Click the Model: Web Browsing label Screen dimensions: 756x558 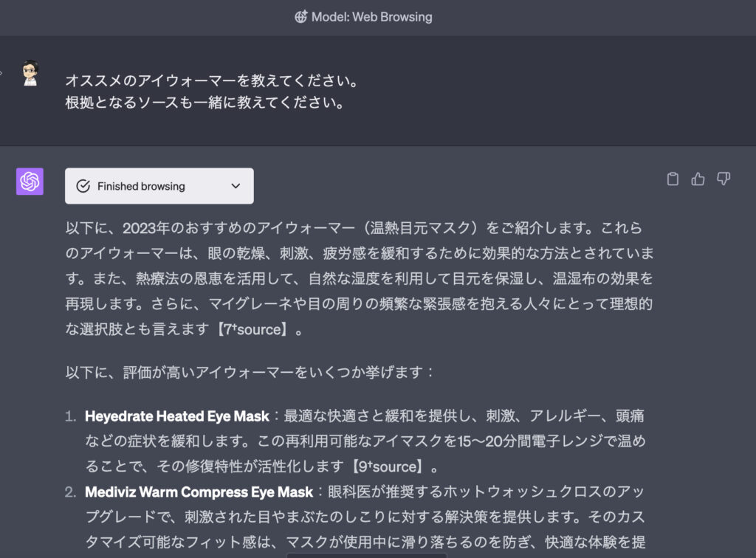372,17
